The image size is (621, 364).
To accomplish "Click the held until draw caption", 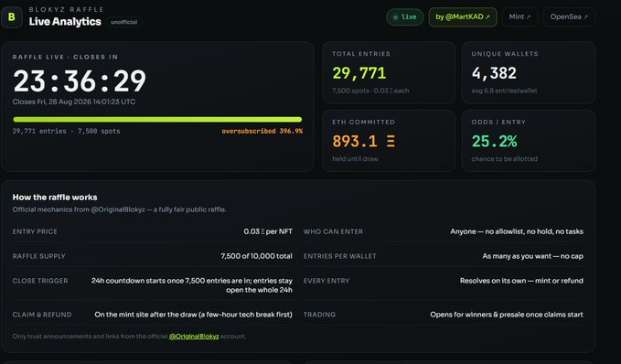I will click(355, 159).
